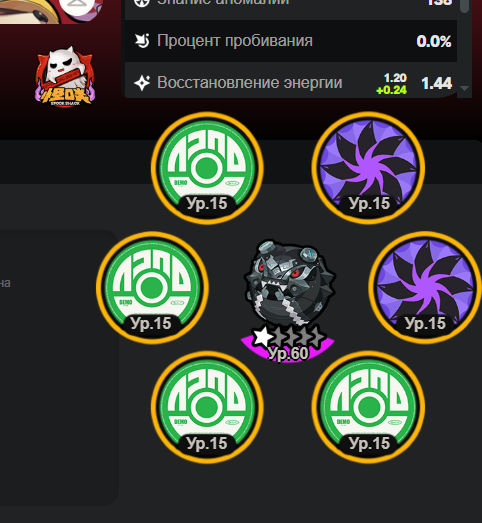Click the energy regeneration sparkle icon
The height and width of the screenshot is (523, 482).
(x=142, y=83)
